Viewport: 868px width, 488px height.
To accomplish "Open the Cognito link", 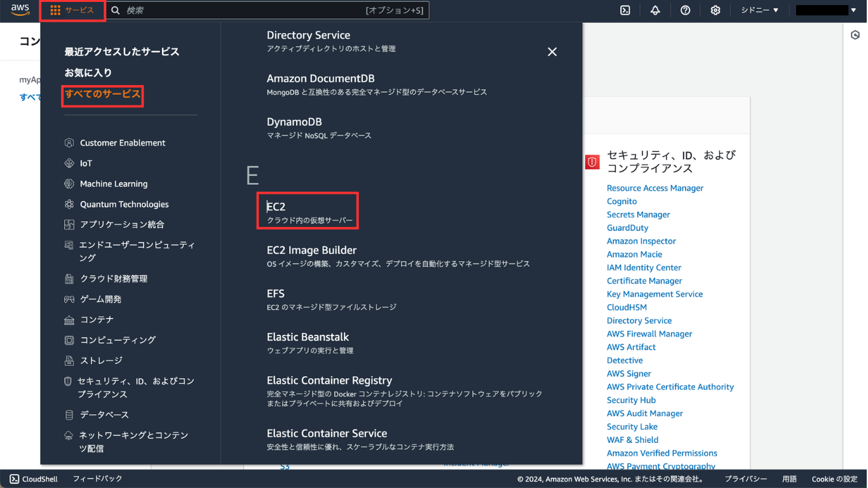I will 621,201.
